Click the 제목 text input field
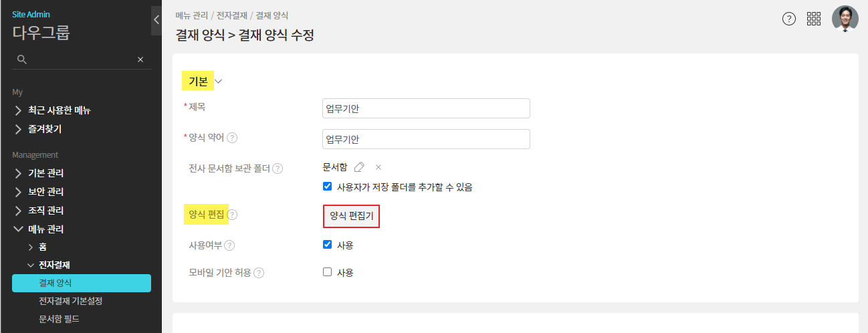The width and height of the screenshot is (868, 333). 426,108
